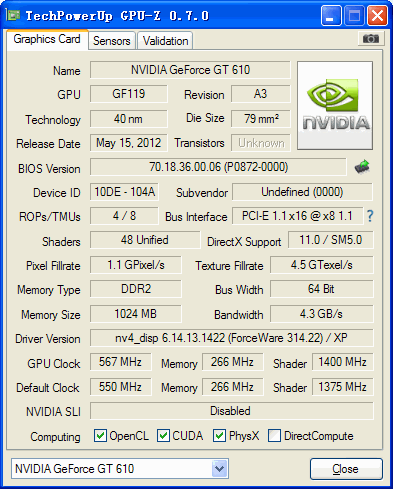Open Bus Interface help question mark
Screen dimensions: 393x489
pos(370,216)
